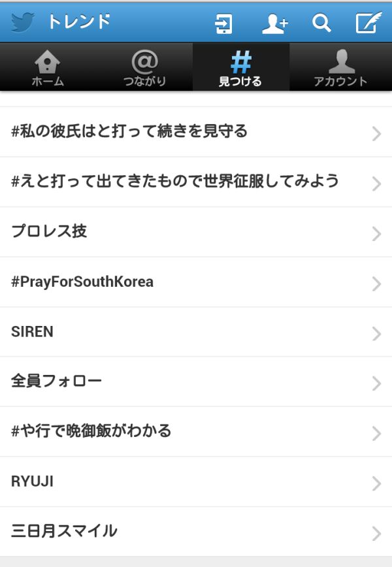
Task: Select the 見つける hashtag tab
Action: pos(241,67)
